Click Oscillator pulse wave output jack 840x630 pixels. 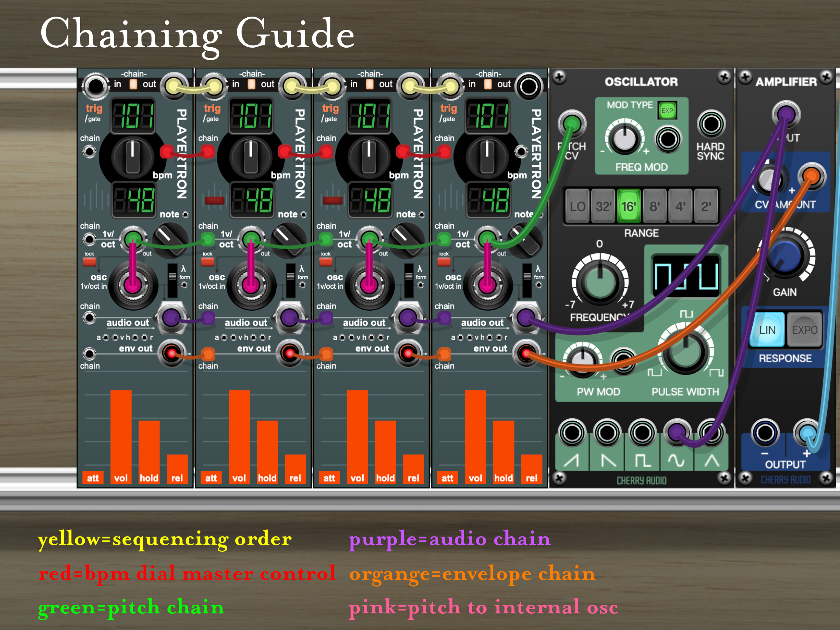(x=642, y=432)
